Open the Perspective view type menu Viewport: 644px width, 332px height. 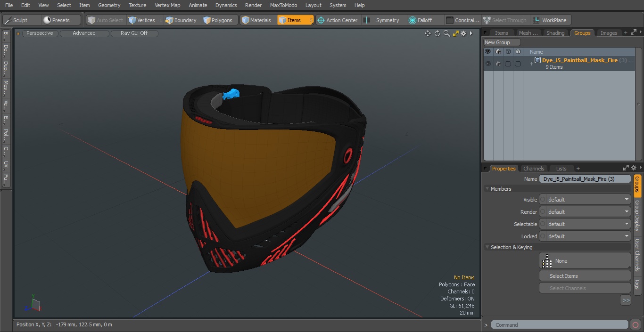click(x=40, y=33)
